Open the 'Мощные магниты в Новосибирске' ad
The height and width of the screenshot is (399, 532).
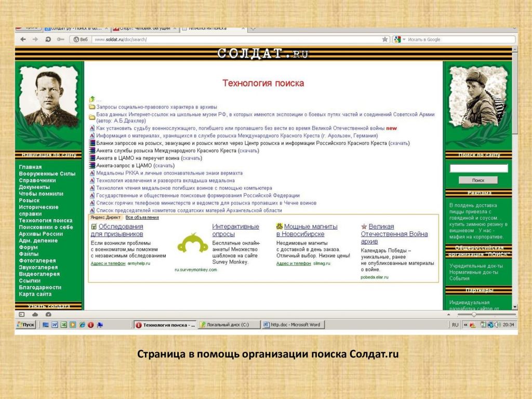coord(307,230)
